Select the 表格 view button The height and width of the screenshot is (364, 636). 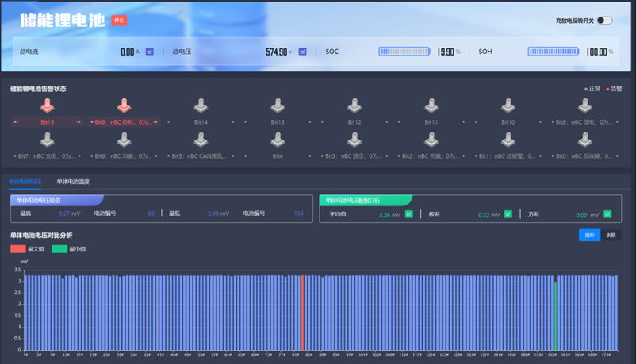pos(611,235)
